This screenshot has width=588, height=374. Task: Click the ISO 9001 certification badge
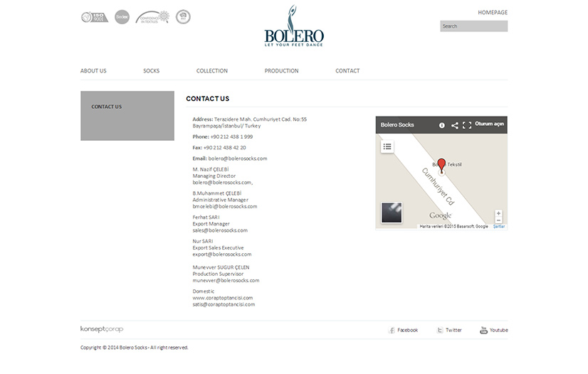pos(95,17)
